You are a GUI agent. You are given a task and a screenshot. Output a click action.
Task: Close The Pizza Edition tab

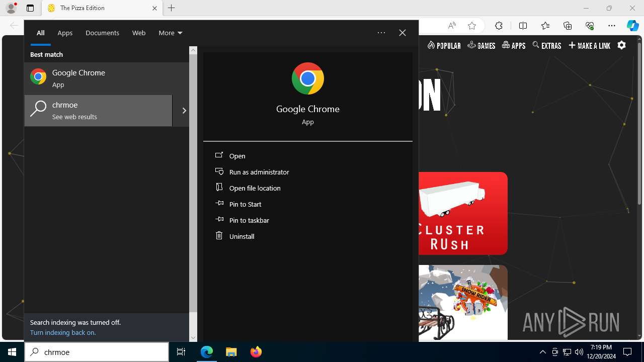point(154,8)
